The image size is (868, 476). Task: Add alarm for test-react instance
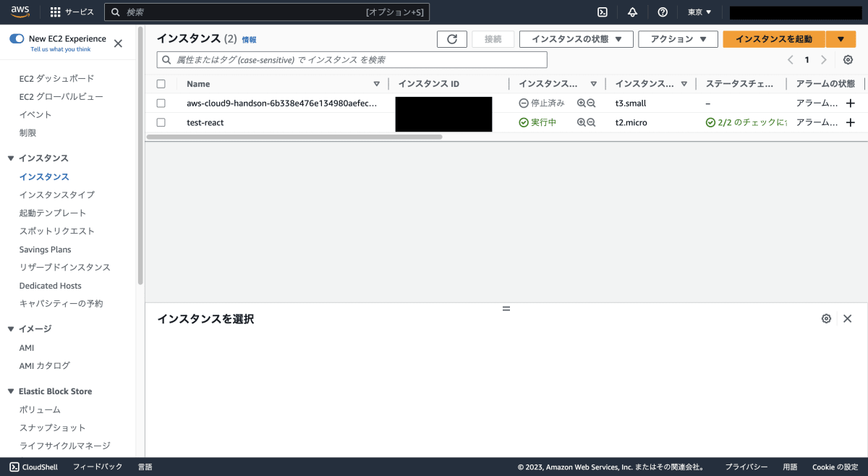tap(851, 122)
